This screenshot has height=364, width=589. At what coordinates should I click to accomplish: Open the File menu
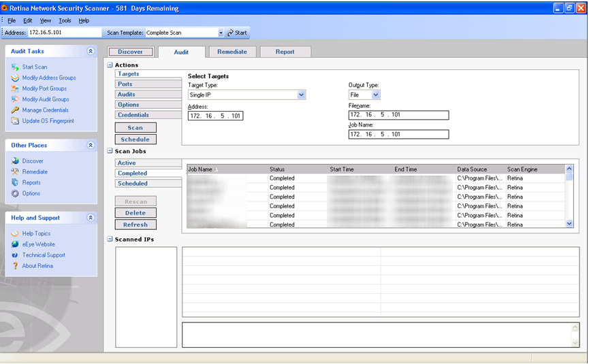point(12,20)
